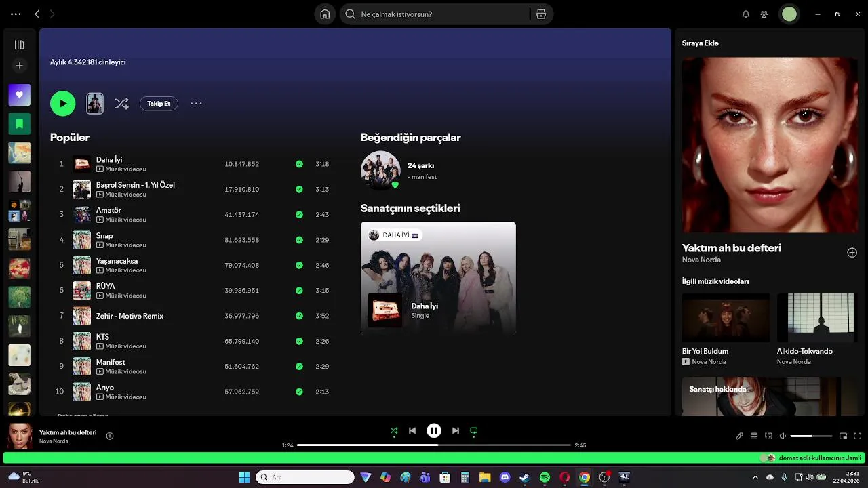Viewport: 868px width, 488px height.
Task: Open Nova Norda under the big panel song title
Action: pos(701,260)
